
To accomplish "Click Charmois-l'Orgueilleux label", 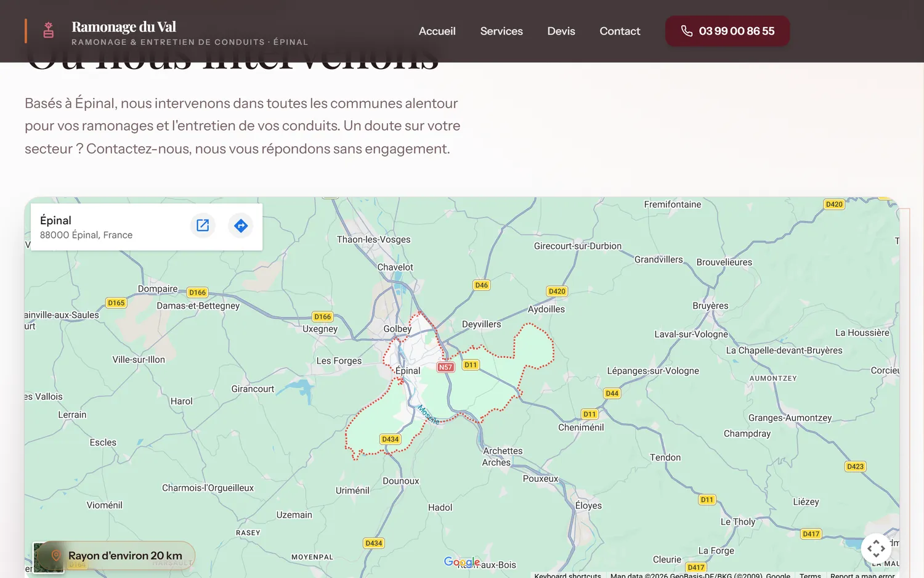I will (x=208, y=488).
